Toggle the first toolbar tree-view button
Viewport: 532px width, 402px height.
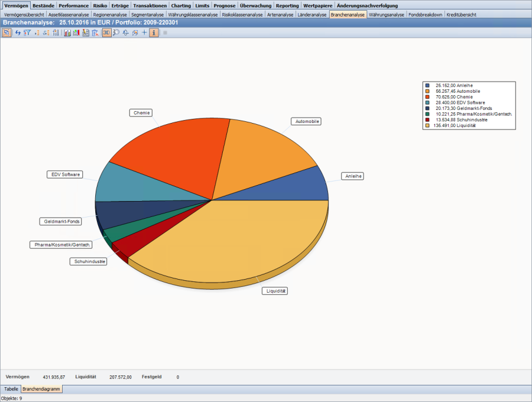point(7,33)
